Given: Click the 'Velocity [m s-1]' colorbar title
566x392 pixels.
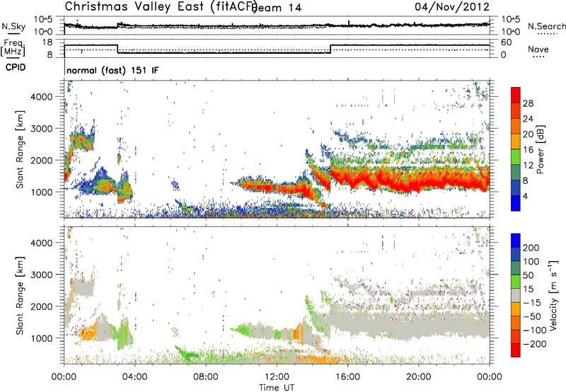Looking at the screenshot, I should 553,296.
